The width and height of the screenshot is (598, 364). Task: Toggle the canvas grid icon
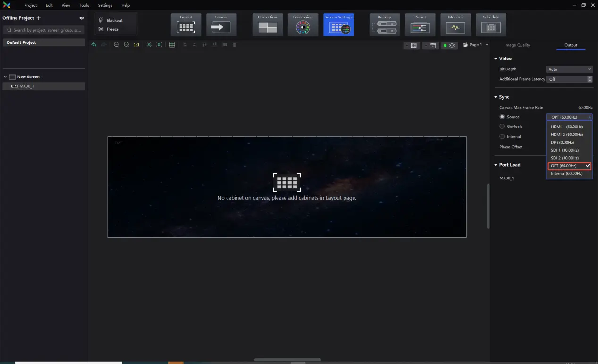point(172,45)
